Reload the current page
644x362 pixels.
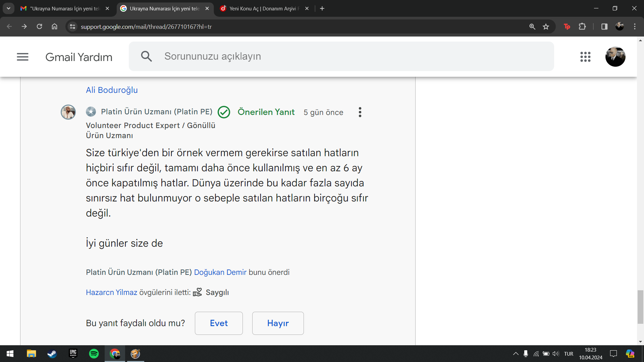[39, 26]
